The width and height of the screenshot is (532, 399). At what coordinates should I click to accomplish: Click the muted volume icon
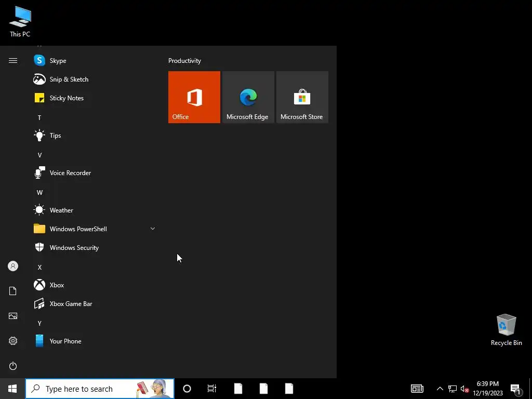(x=464, y=389)
